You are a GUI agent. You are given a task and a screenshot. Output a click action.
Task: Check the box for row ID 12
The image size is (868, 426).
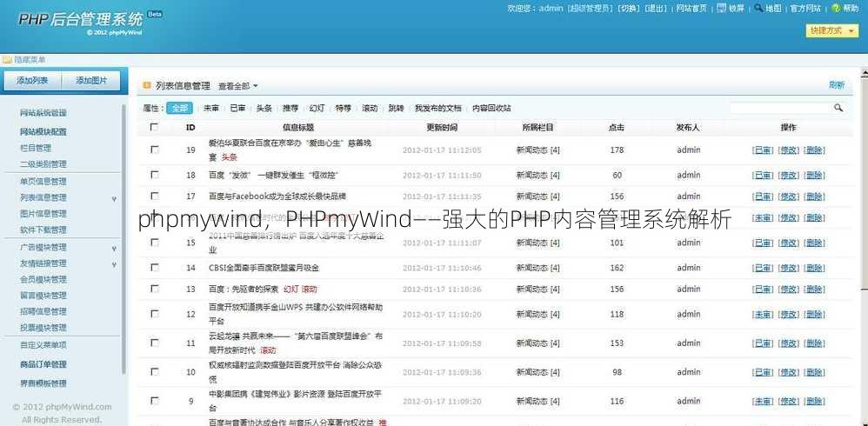tap(155, 314)
